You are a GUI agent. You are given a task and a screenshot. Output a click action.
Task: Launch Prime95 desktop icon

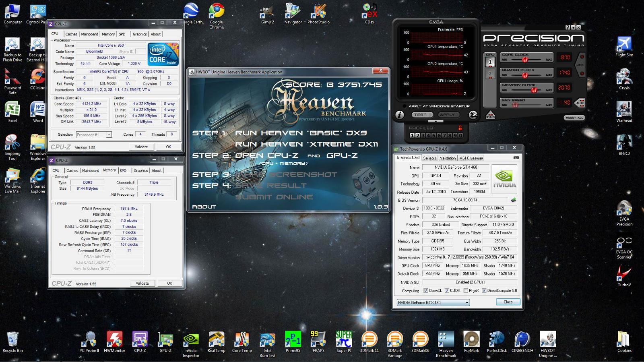293,342
